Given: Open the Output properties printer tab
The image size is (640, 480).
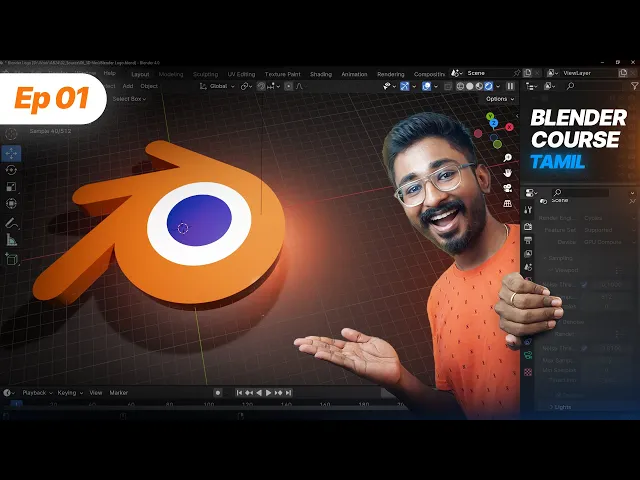Looking at the screenshot, I should click(528, 240).
